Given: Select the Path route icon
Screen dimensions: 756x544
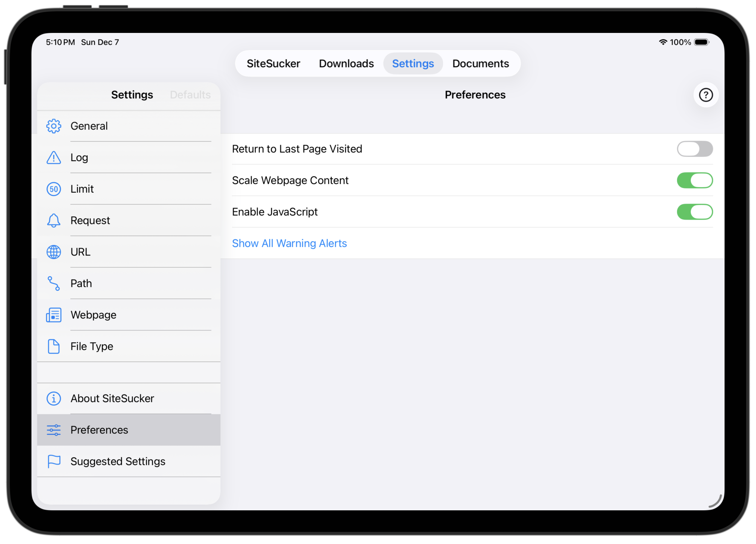Looking at the screenshot, I should click(54, 283).
